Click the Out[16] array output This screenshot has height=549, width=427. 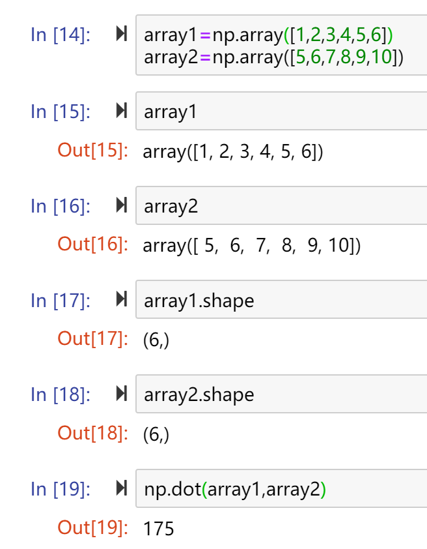252,246
